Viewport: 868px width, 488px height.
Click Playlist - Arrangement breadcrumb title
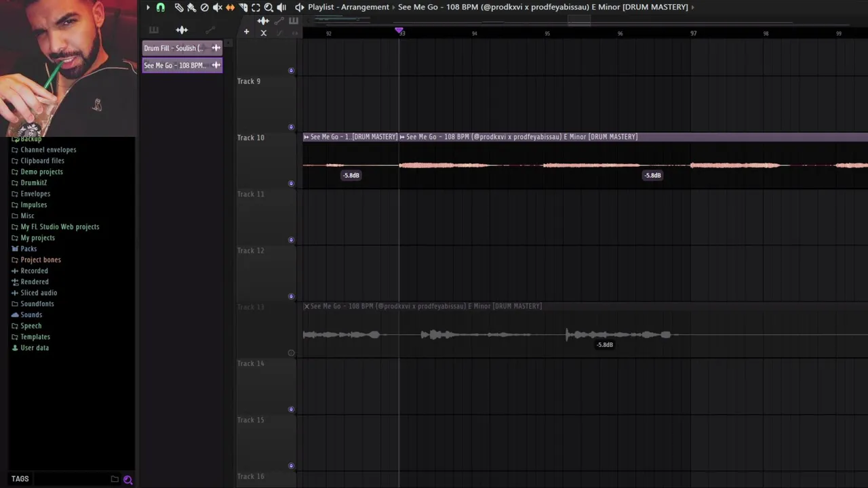click(x=349, y=7)
